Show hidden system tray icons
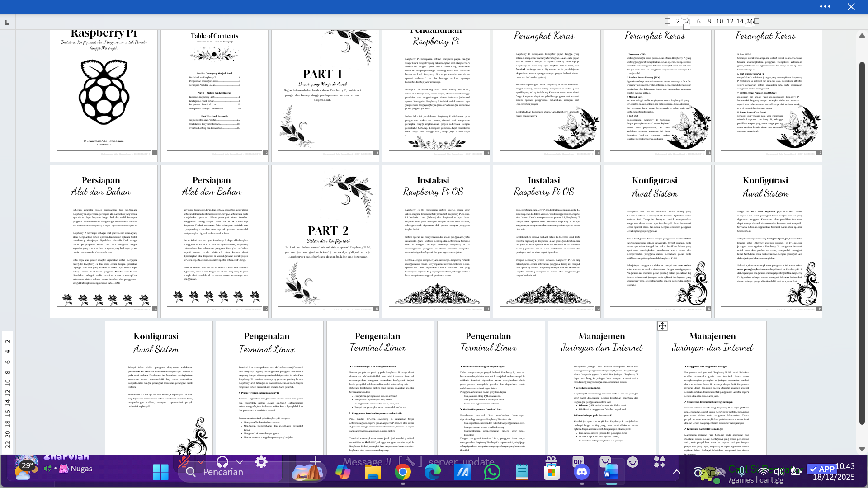 tap(677, 472)
